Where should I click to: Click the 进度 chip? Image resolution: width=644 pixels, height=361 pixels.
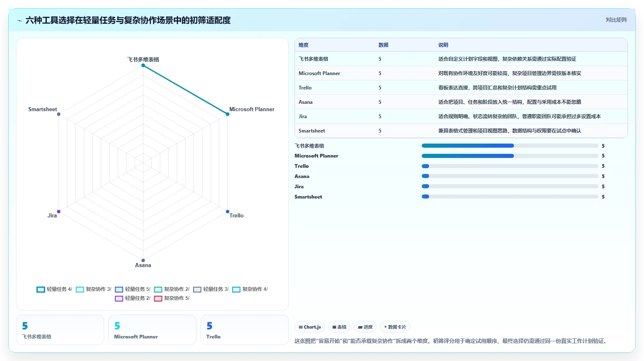[365, 327]
